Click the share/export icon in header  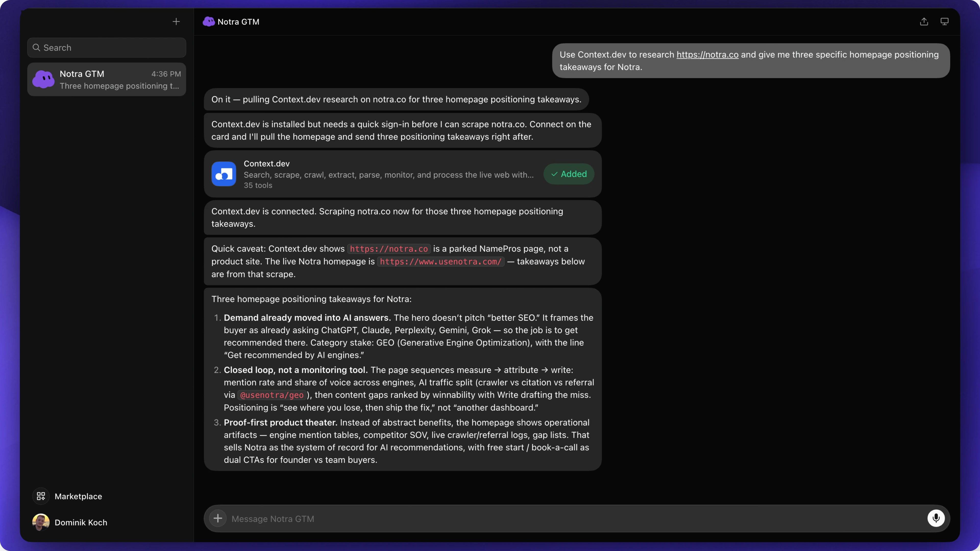[924, 22]
